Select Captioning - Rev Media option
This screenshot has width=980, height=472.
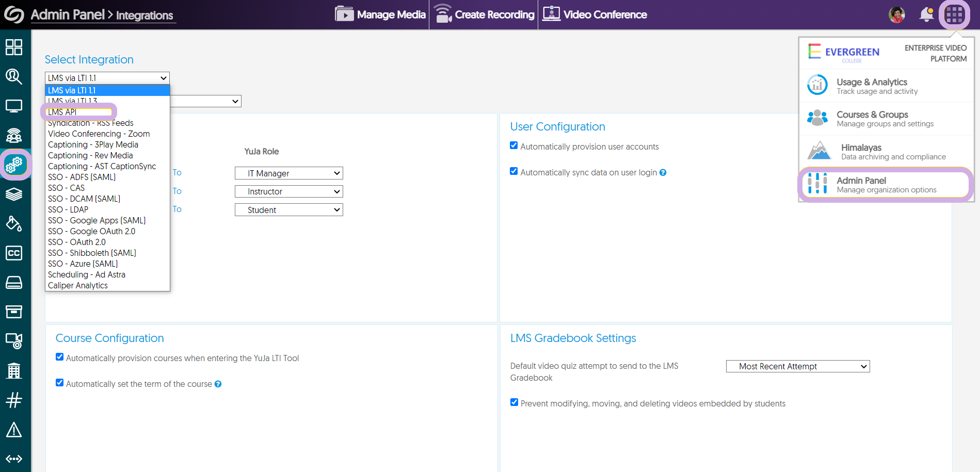pos(107,155)
